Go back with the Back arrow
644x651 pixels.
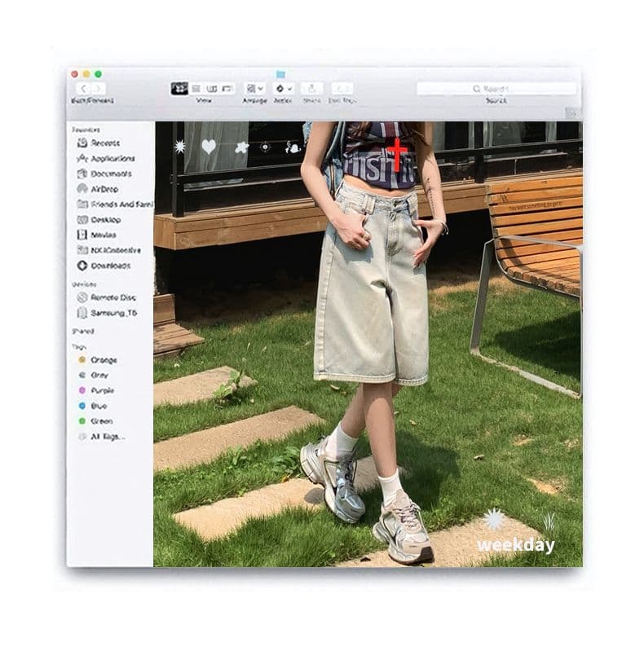point(83,89)
